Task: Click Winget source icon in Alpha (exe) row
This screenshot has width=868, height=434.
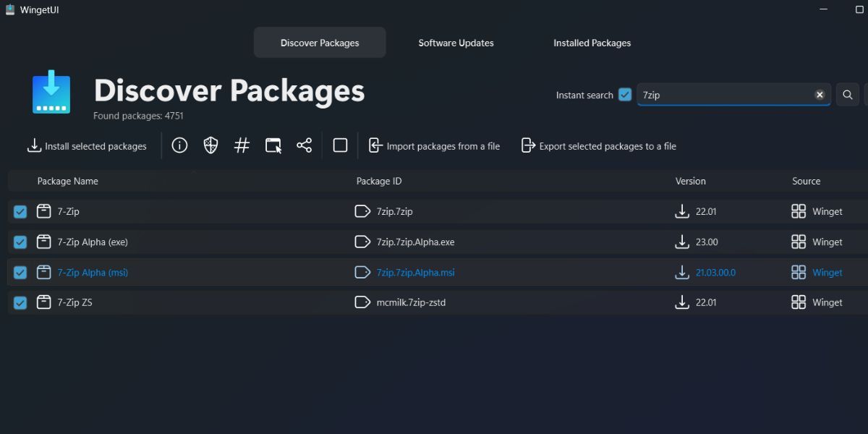Action: [799, 242]
